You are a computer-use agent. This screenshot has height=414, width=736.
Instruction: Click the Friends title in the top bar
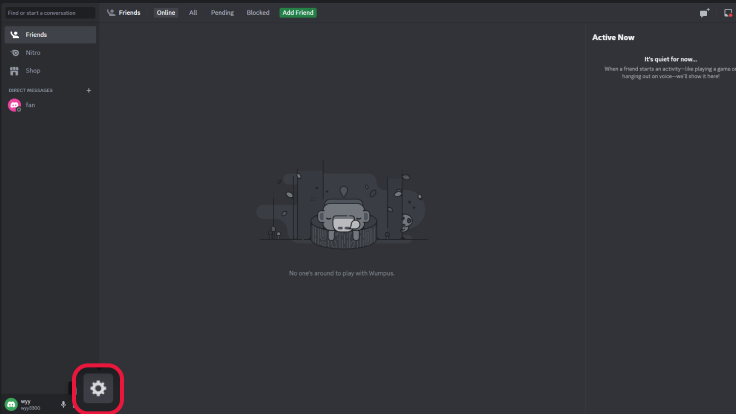tap(130, 13)
